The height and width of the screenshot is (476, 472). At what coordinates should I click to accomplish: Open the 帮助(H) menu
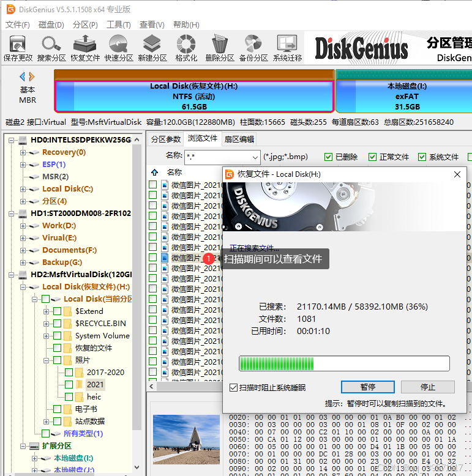(186, 24)
